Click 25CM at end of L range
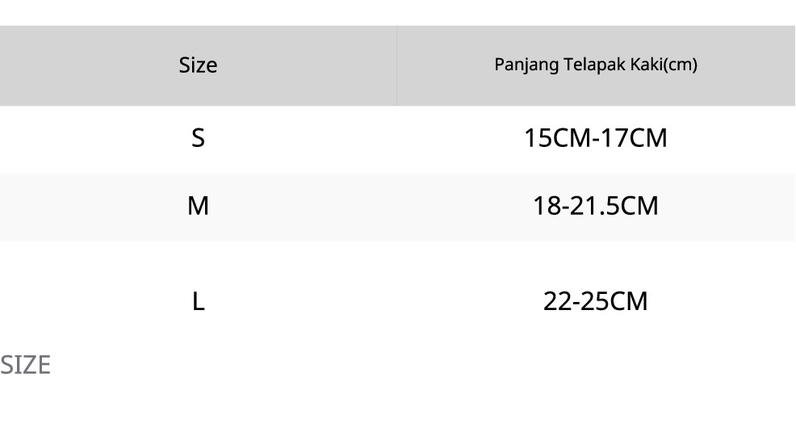 pos(614,301)
